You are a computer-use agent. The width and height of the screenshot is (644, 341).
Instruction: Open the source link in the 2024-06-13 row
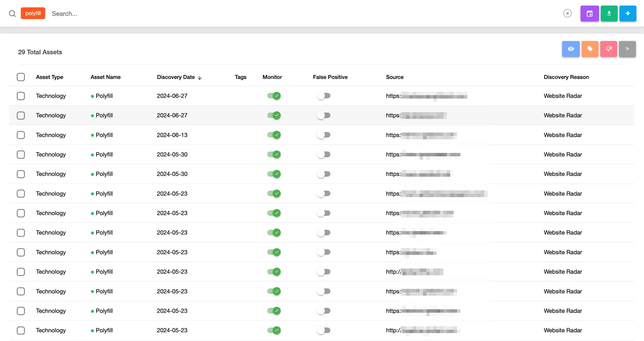421,135
